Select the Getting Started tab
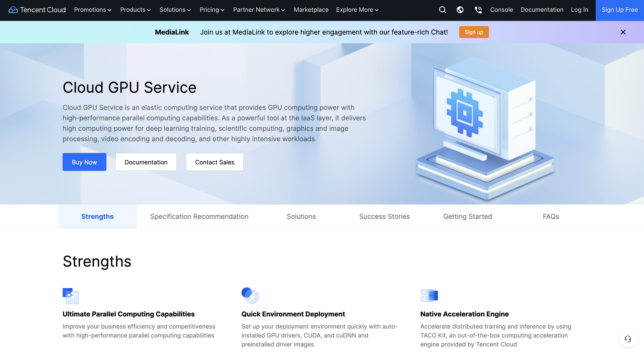The width and height of the screenshot is (644, 356). pyautogui.click(x=468, y=216)
